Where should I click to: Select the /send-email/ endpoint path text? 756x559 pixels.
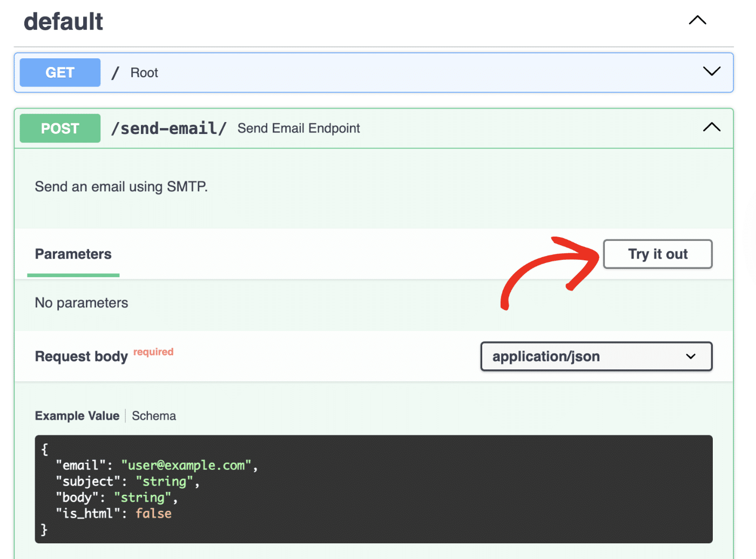(x=169, y=128)
